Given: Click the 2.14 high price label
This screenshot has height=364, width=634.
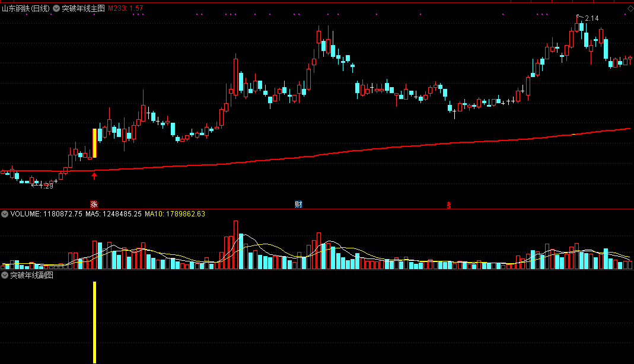Looking at the screenshot, I should pos(591,18).
